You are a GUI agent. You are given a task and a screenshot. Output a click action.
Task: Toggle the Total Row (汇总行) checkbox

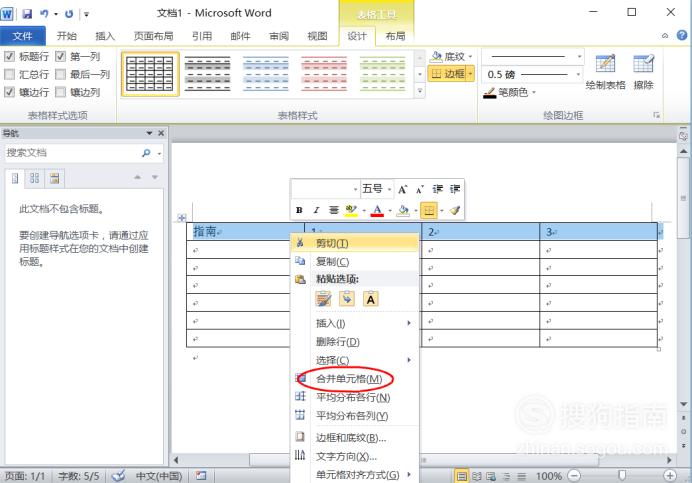9,74
